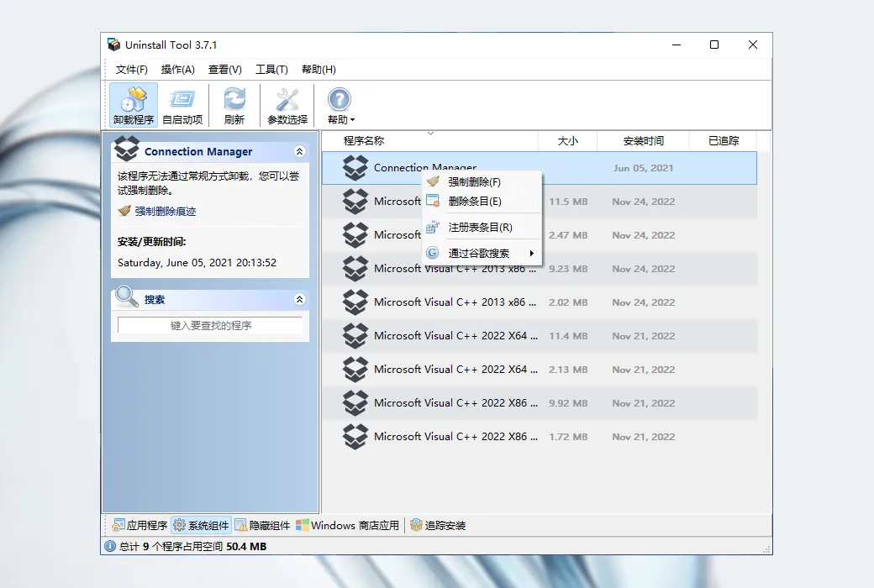Viewport: 874px width, 588px height.
Task: Sort by 安装时间 column header
Action: coord(643,141)
